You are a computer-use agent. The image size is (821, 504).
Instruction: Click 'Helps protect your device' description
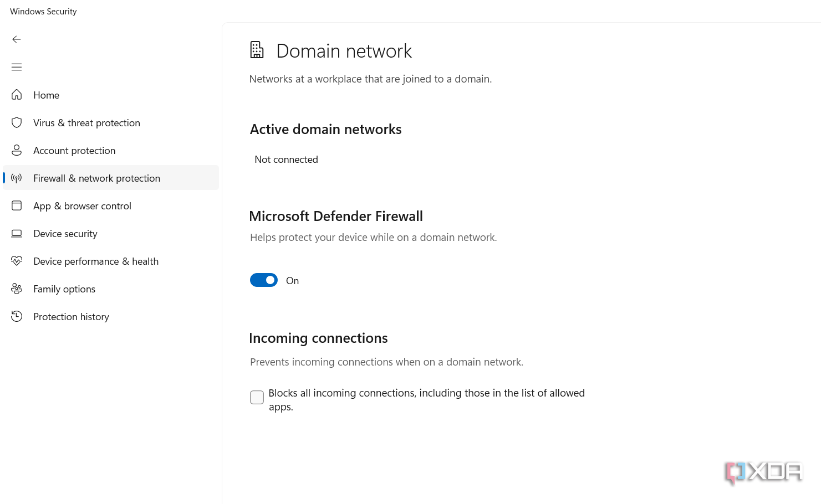coord(373,238)
